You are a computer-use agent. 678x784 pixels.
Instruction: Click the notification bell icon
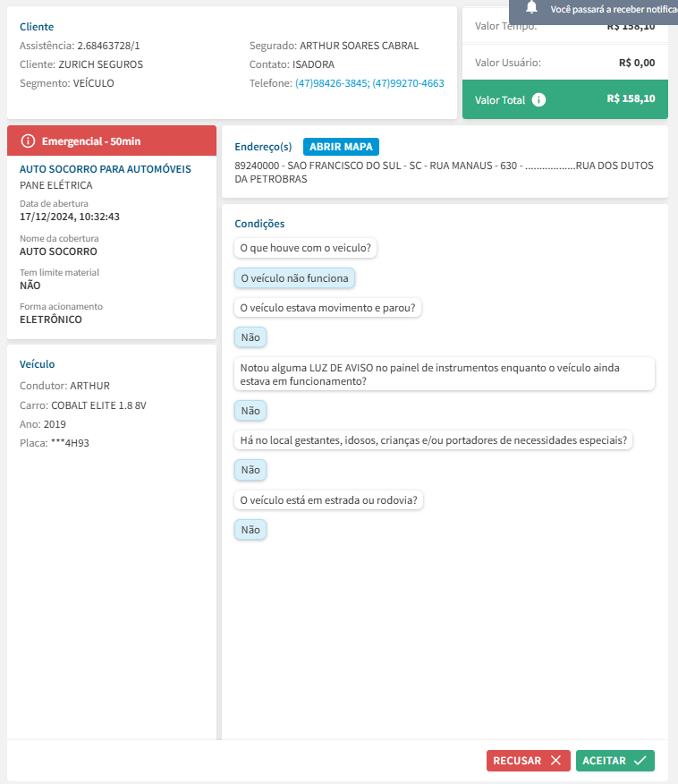tap(532, 7)
